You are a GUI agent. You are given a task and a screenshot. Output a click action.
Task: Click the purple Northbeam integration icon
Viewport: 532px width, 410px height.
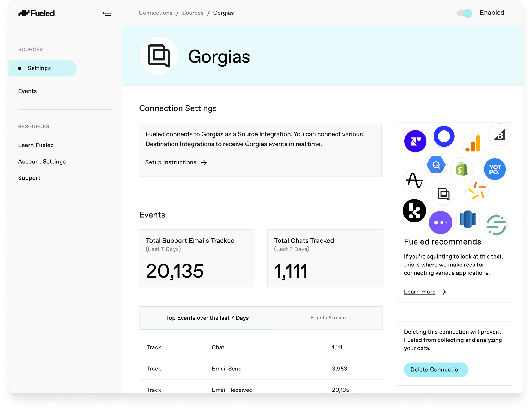415,141
